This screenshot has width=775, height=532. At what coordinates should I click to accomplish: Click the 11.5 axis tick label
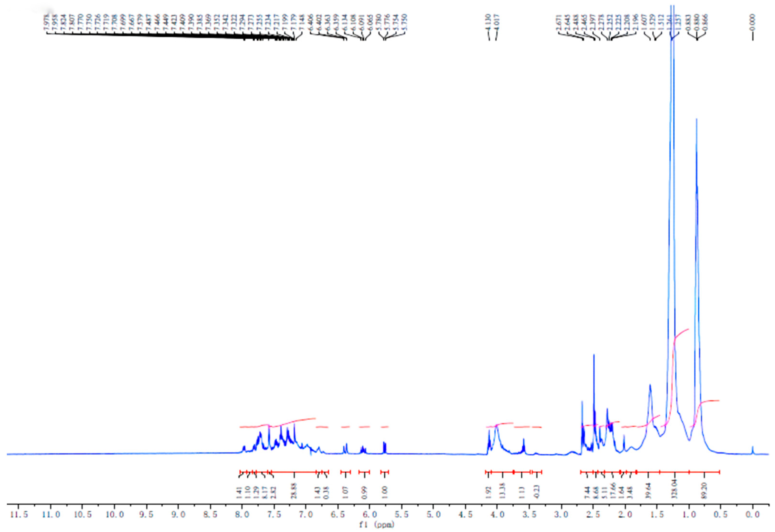(x=19, y=515)
